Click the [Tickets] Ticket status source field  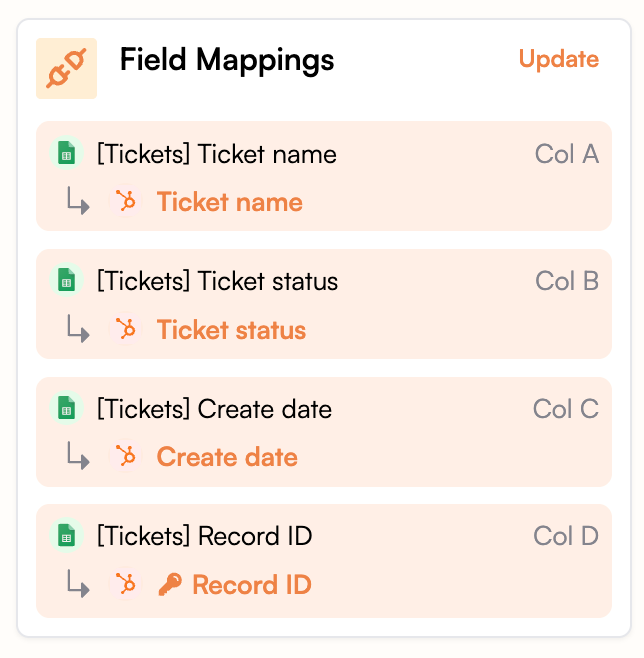coord(217,282)
